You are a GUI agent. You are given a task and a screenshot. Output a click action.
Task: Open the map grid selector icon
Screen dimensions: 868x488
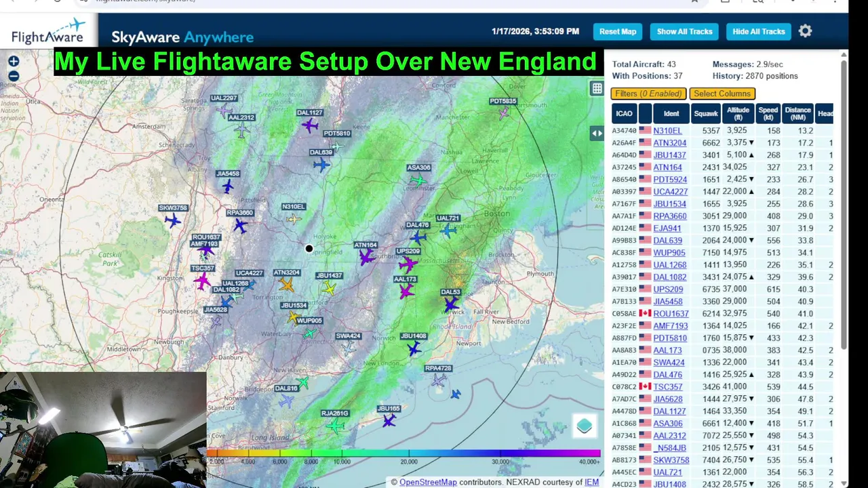pyautogui.click(x=597, y=88)
